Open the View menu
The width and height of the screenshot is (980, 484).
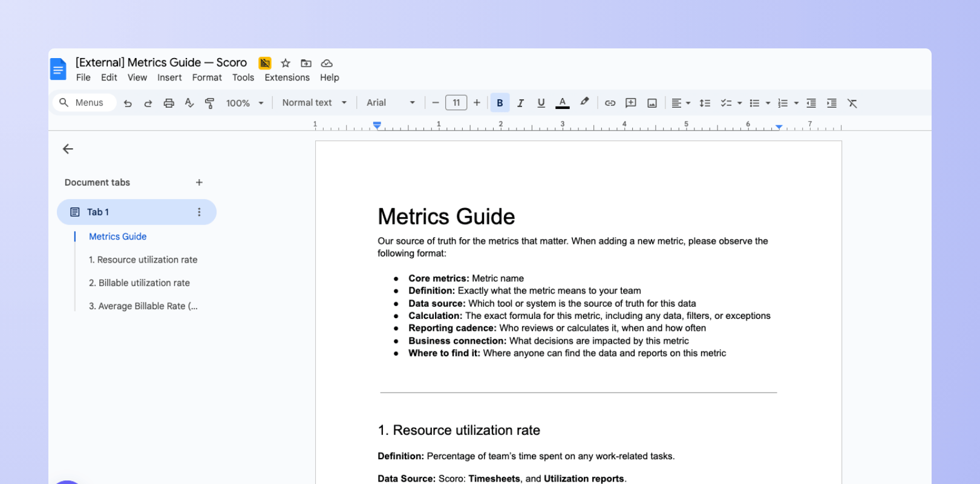(137, 77)
